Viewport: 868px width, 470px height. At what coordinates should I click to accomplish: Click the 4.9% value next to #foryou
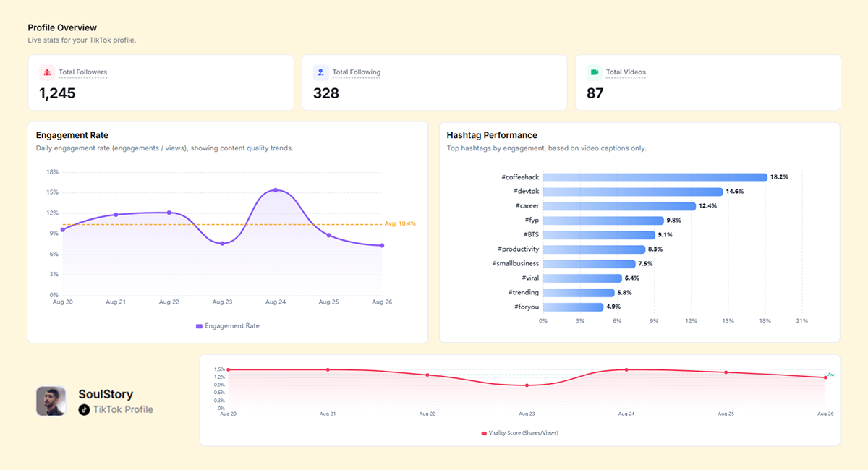click(x=613, y=307)
